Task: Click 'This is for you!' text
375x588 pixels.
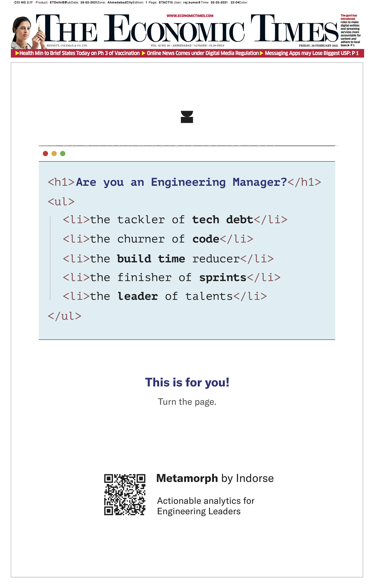Action: [x=187, y=382]
